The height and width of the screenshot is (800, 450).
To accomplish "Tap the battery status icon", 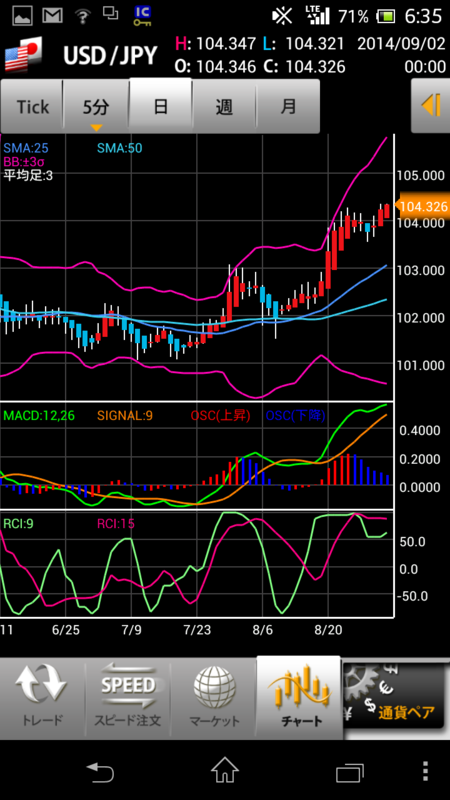I will point(386,16).
